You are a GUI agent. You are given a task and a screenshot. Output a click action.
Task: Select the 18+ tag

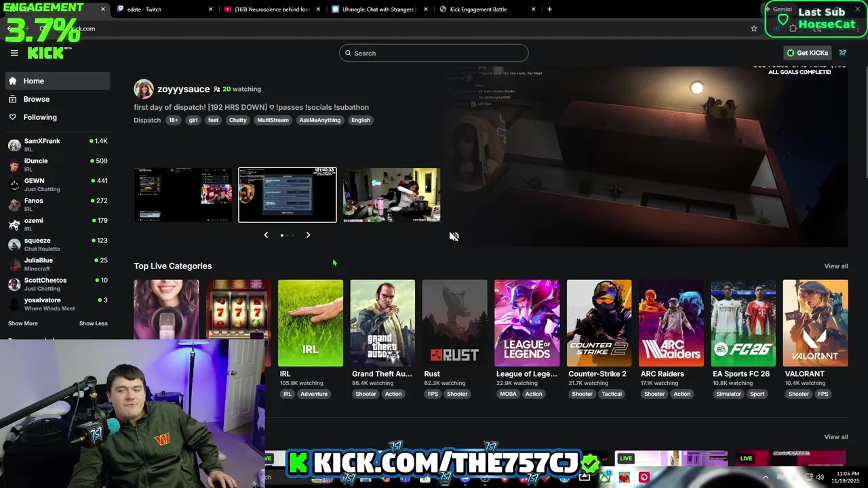coord(174,120)
